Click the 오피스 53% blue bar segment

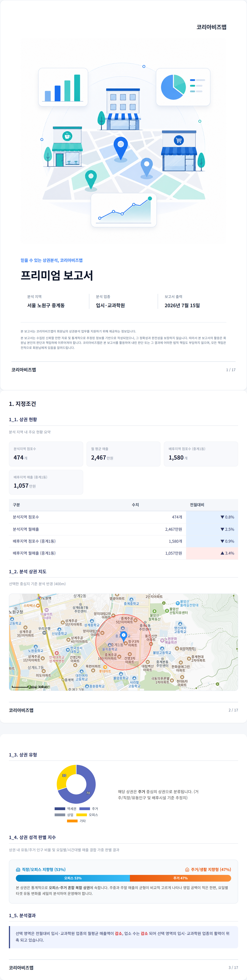(x=73, y=878)
